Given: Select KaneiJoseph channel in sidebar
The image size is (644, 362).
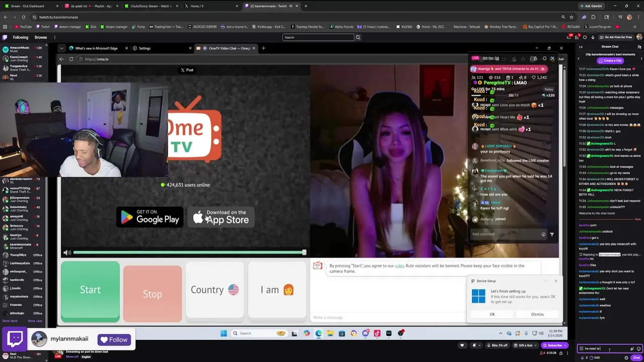Looking at the screenshot, I should tap(23, 58).
